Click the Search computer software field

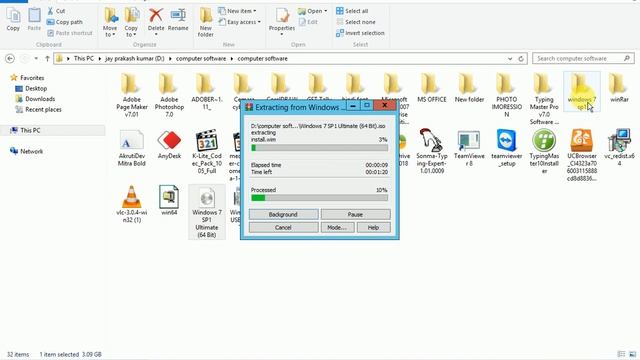(x=583, y=59)
